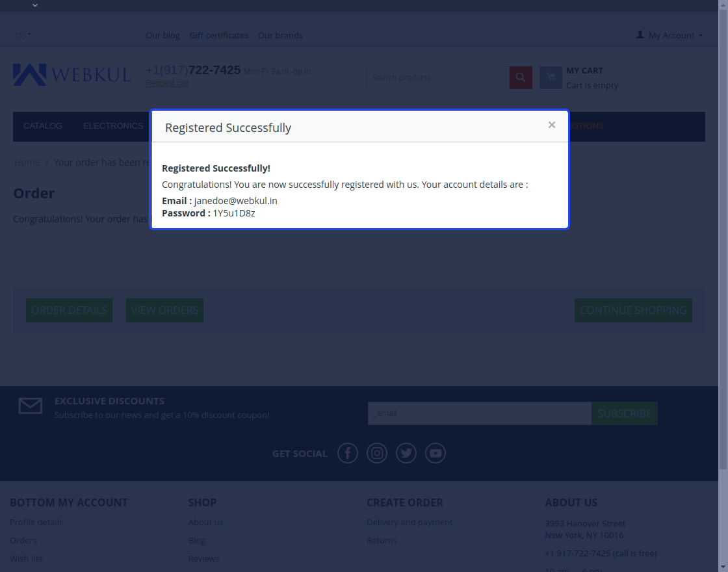Viewport: 728px width, 572px height.
Task: Open Wish list footer link
Action: click(x=26, y=558)
